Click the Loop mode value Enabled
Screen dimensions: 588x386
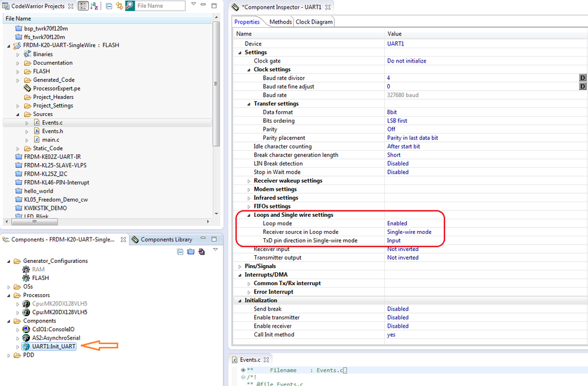point(397,223)
